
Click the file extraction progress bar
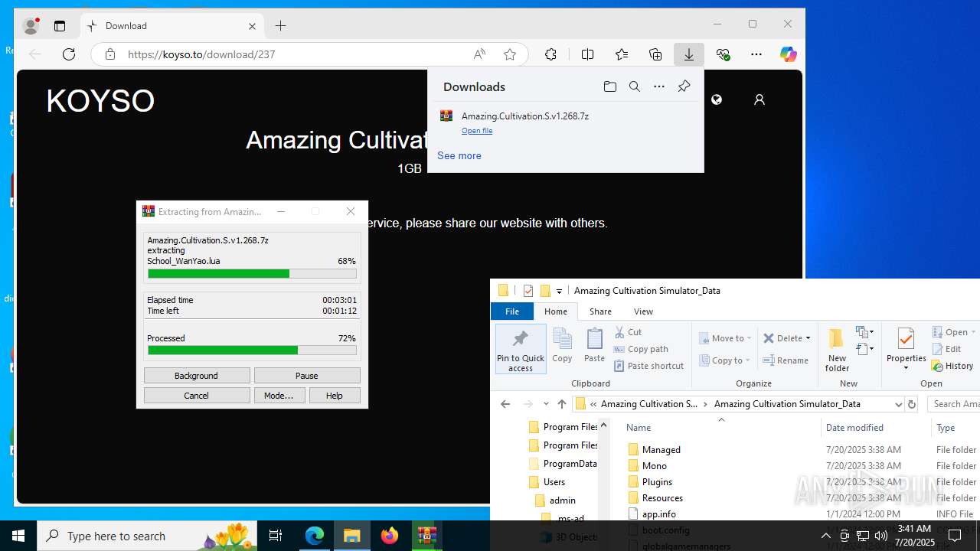click(x=252, y=273)
